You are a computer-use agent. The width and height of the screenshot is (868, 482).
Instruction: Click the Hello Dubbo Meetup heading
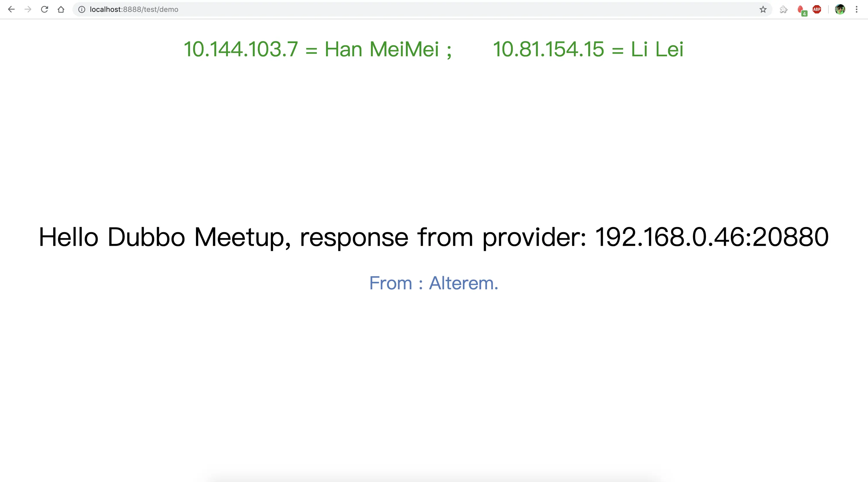click(x=434, y=237)
